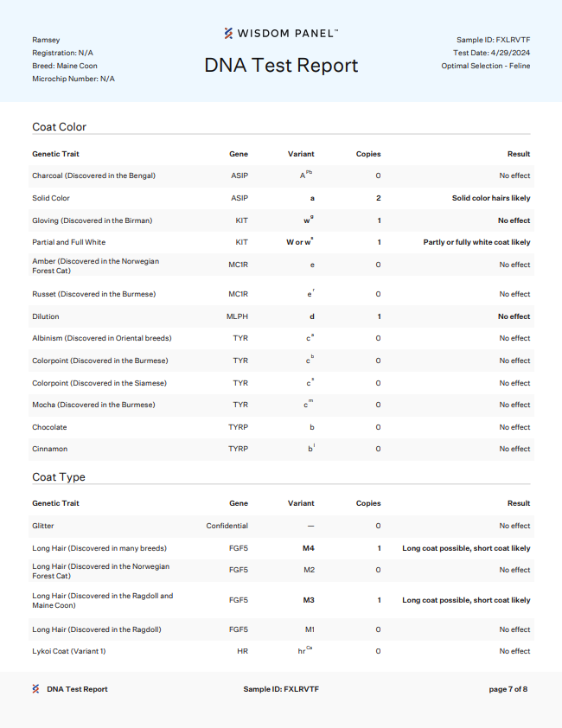This screenshot has width=562, height=728.
Task: Click 'Microchip Number: N/A' line
Action: [73, 79]
